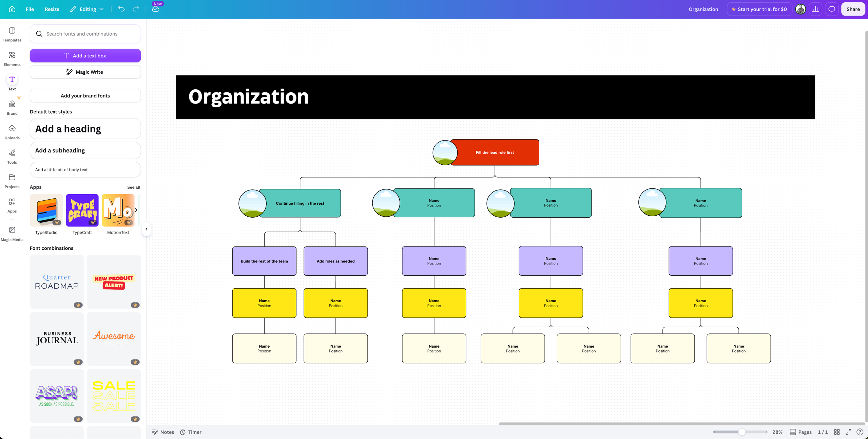
Task: Open the Text tab in the sidebar
Action: [x=12, y=84]
